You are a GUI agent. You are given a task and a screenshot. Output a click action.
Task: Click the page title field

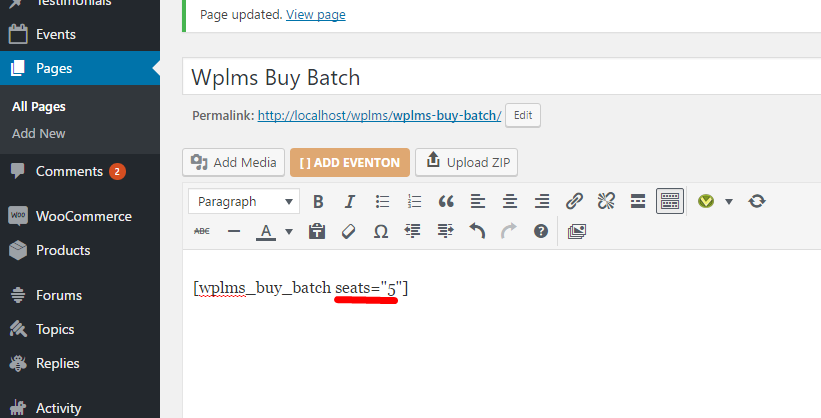[x=502, y=77]
